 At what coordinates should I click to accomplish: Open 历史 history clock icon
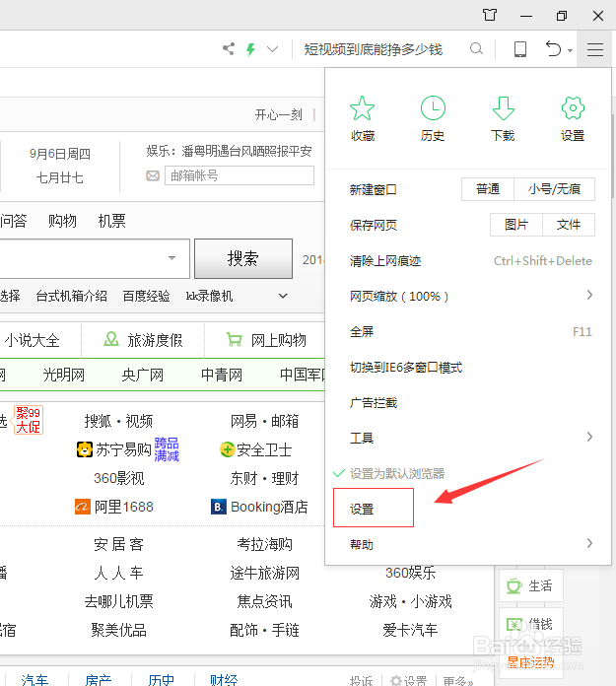click(x=433, y=118)
